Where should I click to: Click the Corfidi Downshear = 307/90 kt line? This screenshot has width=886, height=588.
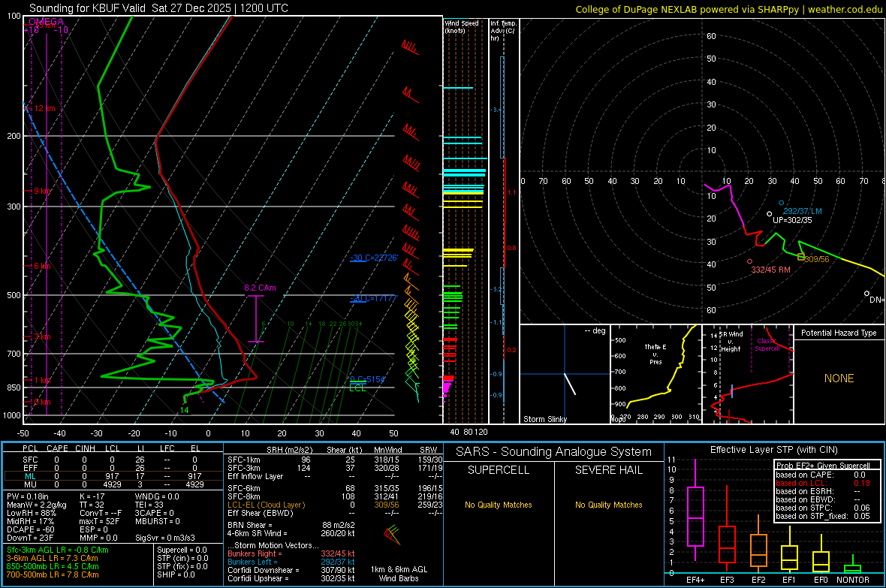click(x=291, y=570)
